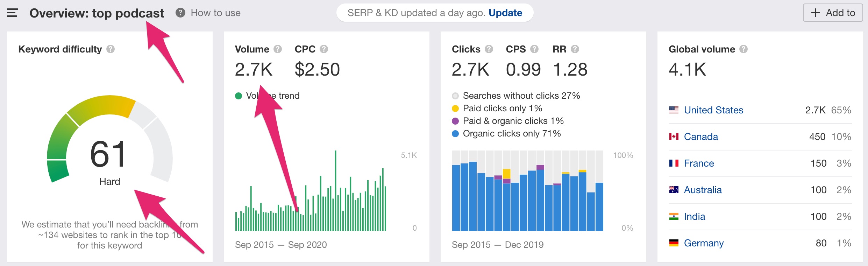Toggle Searches without clicks legend item
The height and width of the screenshot is (266, 868).
(x=516, y=96)
